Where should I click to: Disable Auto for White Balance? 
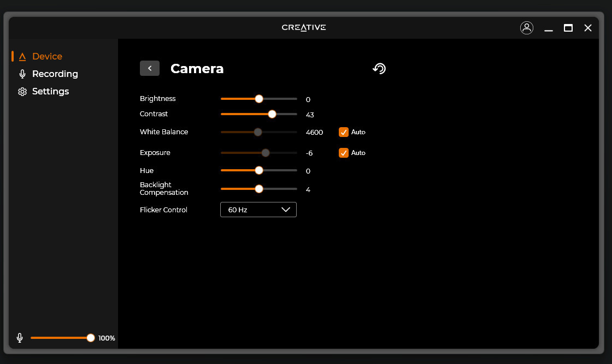click(344, 132)
